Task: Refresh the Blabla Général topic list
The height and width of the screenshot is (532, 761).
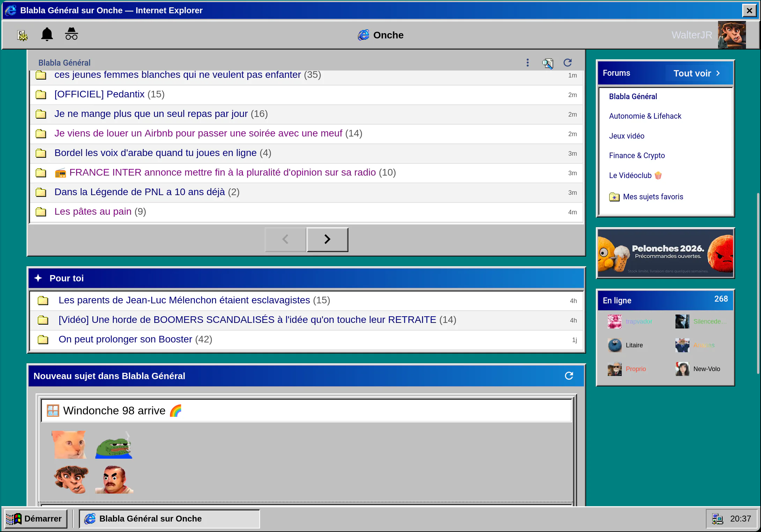Action: (x=568, y=62)
